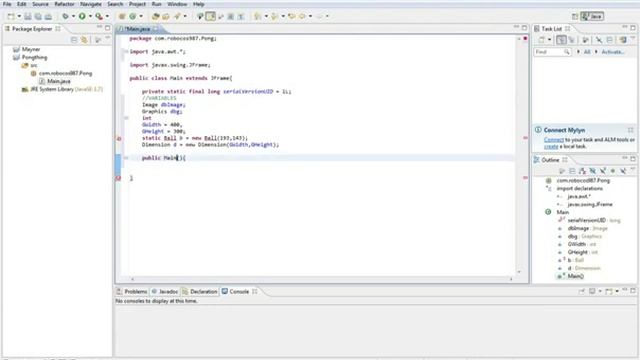Click the Activate link in Task List

click(613, 52)
